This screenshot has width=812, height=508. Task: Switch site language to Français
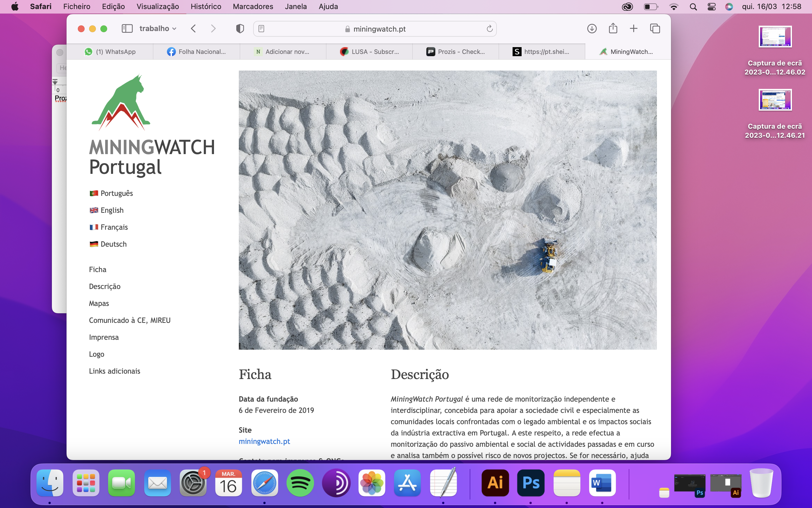(108, 227)
